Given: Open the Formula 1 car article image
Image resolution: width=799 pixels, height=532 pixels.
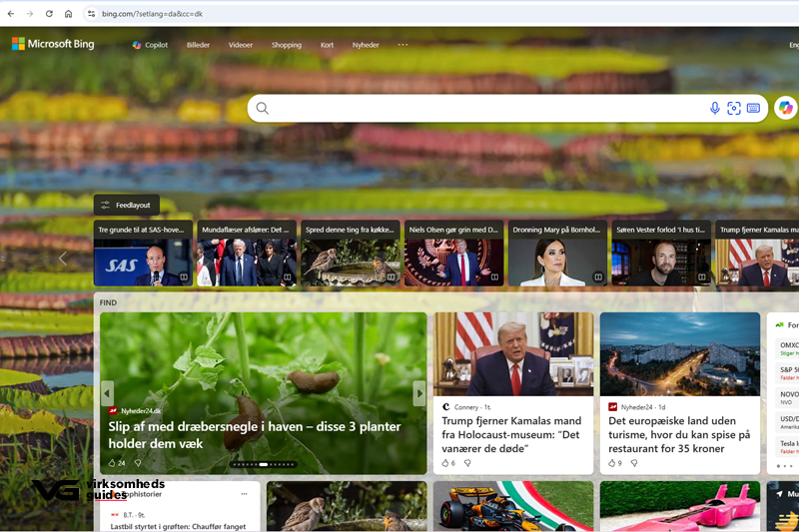Looking at the screenshot, I should (513, 506).
